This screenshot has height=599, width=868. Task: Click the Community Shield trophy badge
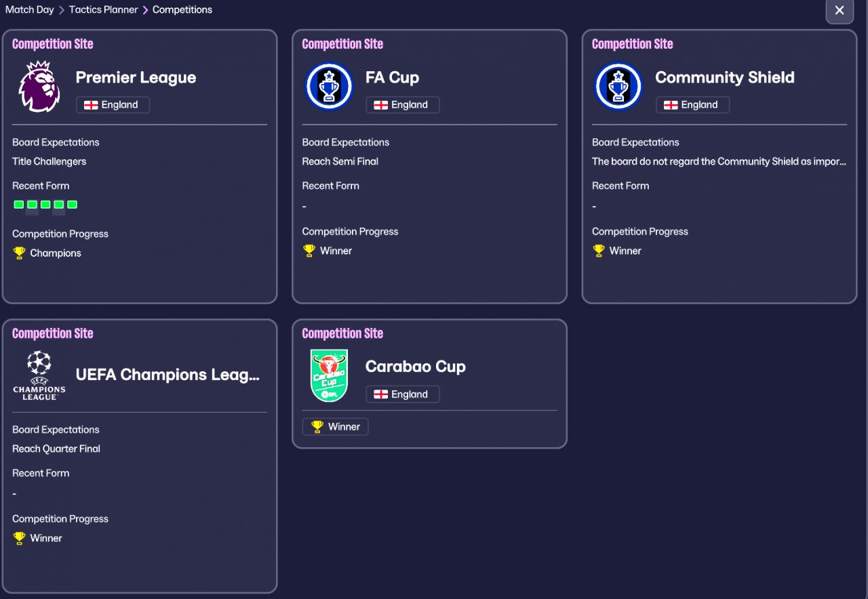pyautogui.click(x=618, y=87)
